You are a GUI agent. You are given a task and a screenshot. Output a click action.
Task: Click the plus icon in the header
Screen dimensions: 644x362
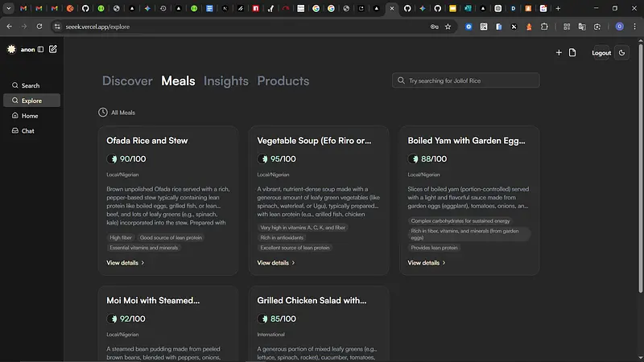tap(559, 53)
